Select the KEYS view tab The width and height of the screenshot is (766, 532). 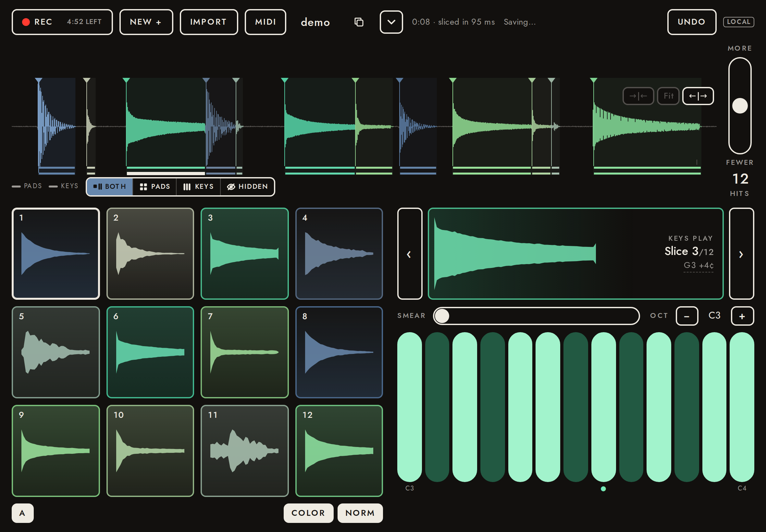pos(198,187)
